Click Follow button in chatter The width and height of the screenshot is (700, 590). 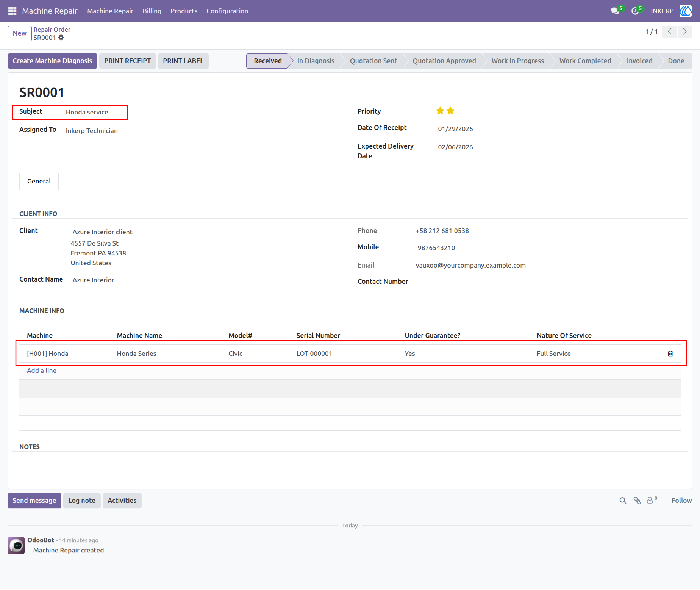[681, 501]
